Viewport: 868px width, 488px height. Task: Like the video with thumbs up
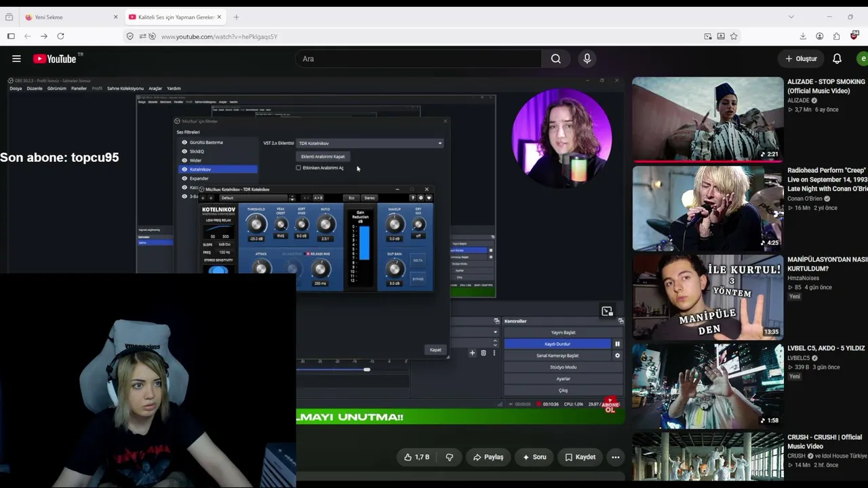click(x=416, y=457)
